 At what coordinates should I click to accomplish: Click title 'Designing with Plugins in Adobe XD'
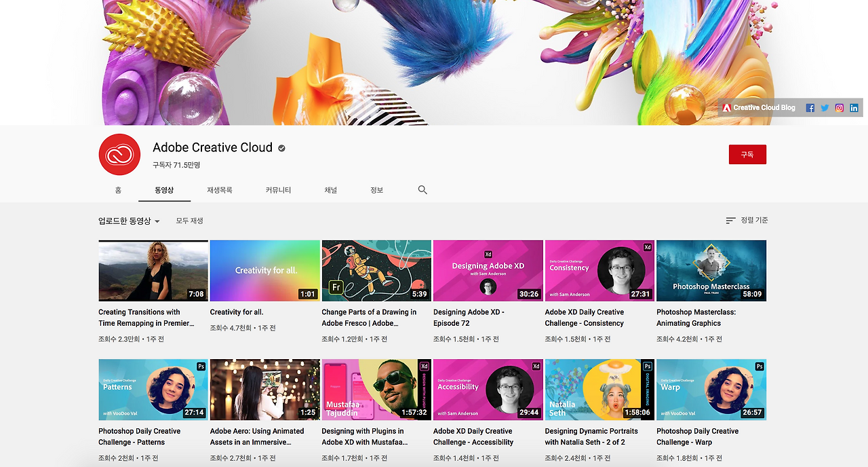[365, 436]
